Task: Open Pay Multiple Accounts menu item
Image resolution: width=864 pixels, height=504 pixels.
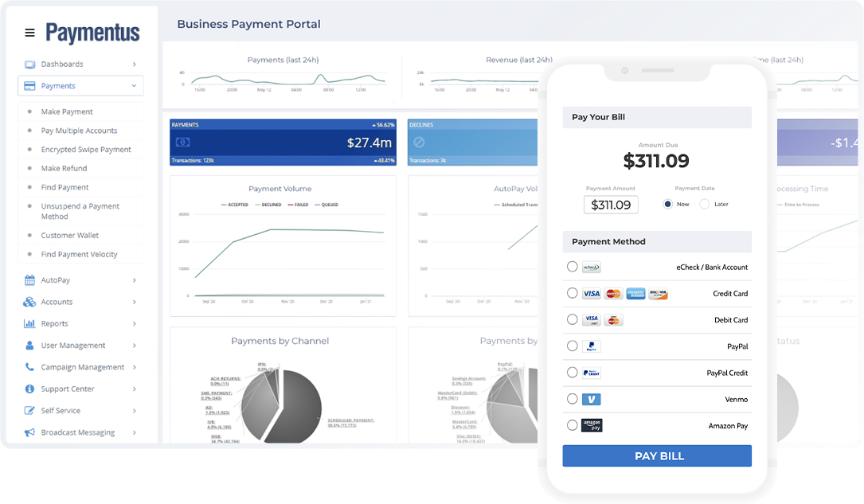Action: pos(79,131)
